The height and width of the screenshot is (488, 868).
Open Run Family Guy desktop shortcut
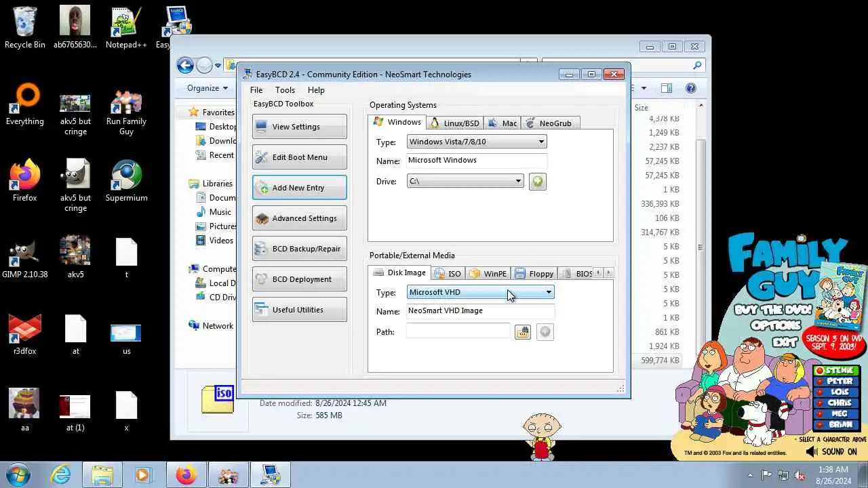126,110
